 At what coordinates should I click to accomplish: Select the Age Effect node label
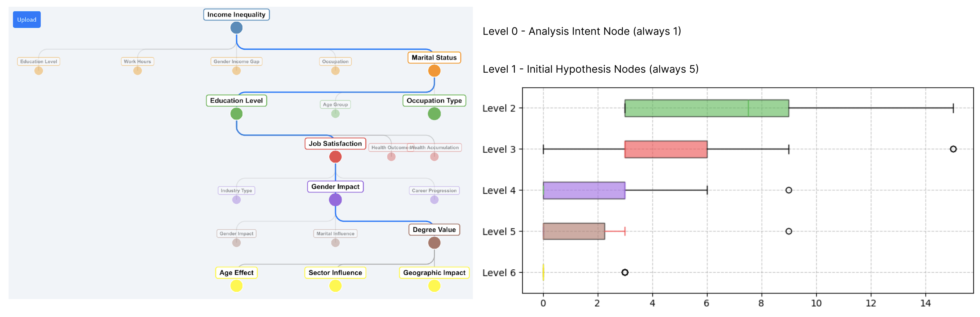pos(236,272)
